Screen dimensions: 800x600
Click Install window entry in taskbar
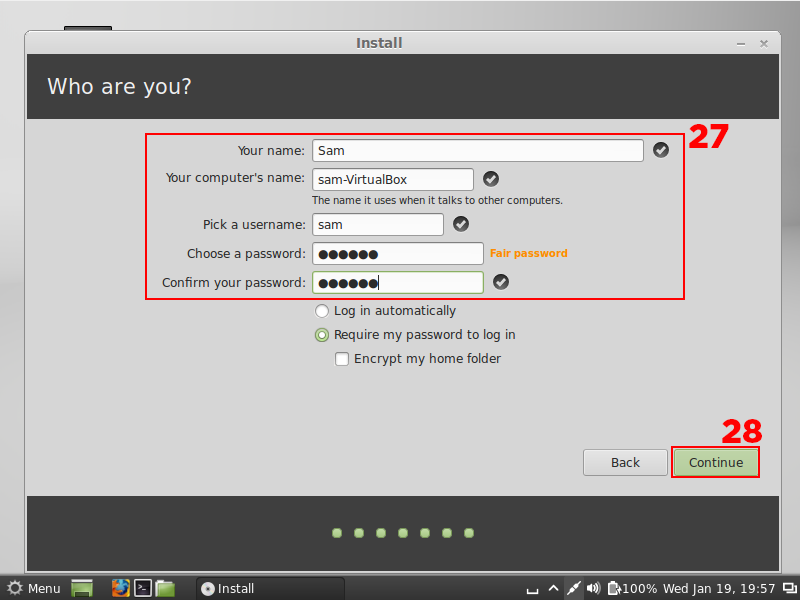(270, 588)
